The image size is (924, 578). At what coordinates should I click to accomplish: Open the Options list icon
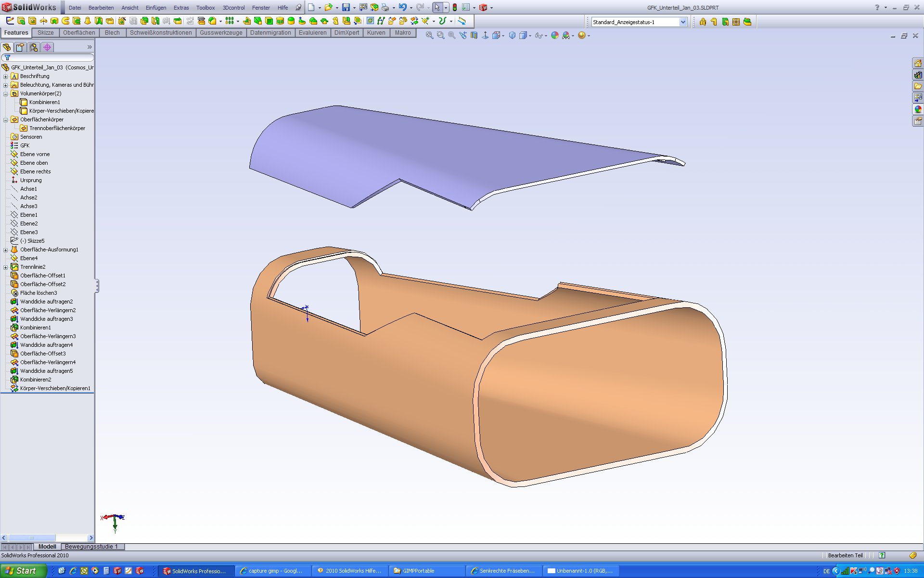pyautogui.click(x=465, y=7)
